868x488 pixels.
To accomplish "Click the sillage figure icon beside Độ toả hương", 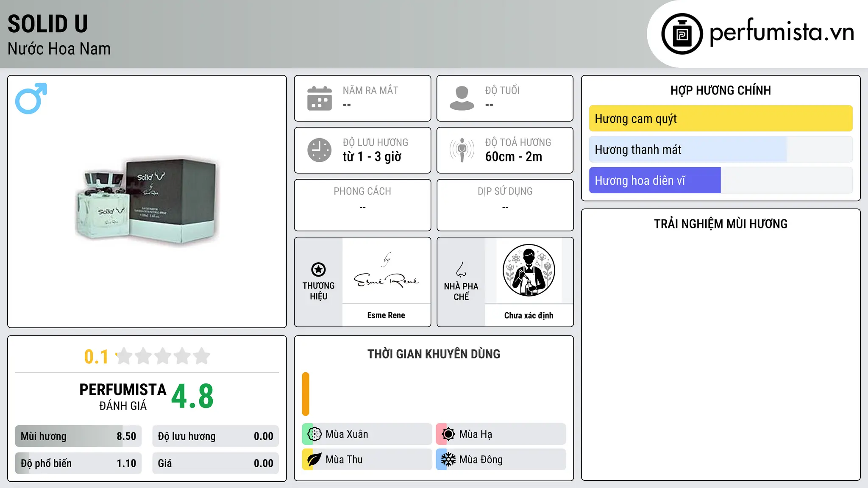I will click(x=462, y=150).
